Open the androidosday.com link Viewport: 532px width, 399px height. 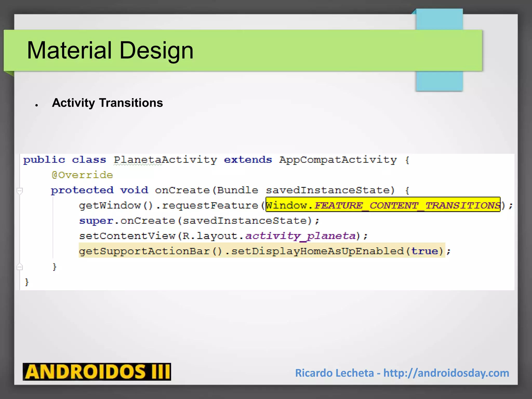tap(446, 373)
